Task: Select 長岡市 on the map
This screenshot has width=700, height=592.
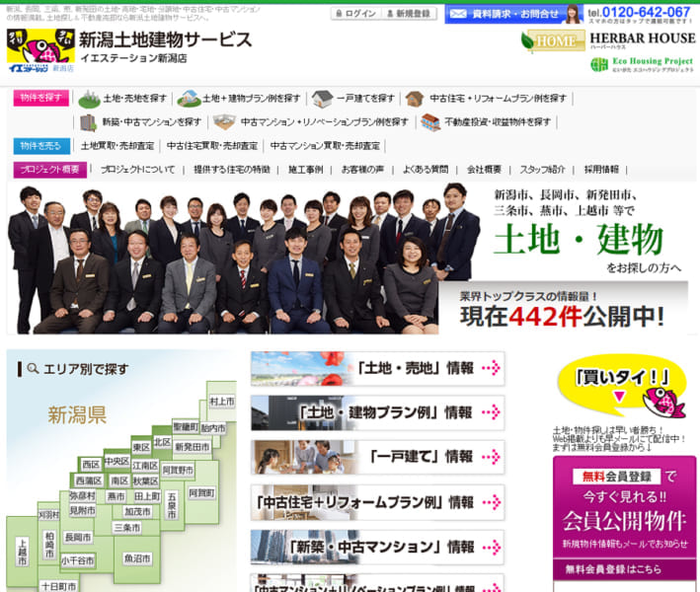Action: 78,537
